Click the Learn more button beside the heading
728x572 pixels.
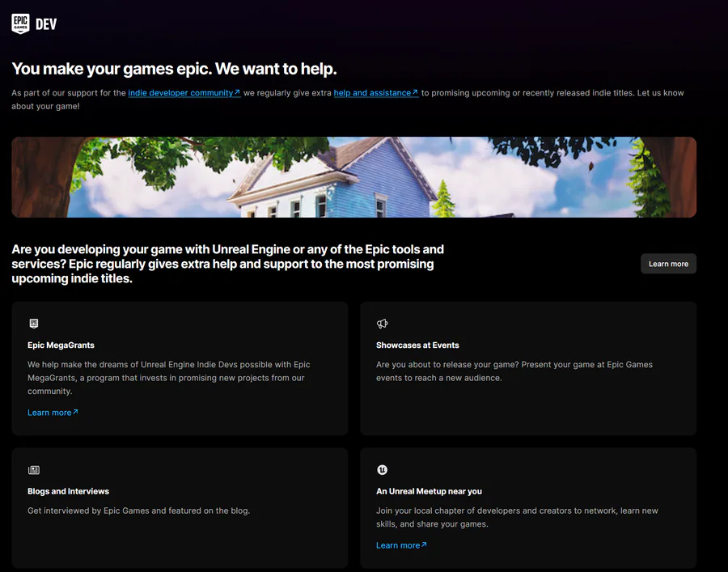[x=668, y=264]
